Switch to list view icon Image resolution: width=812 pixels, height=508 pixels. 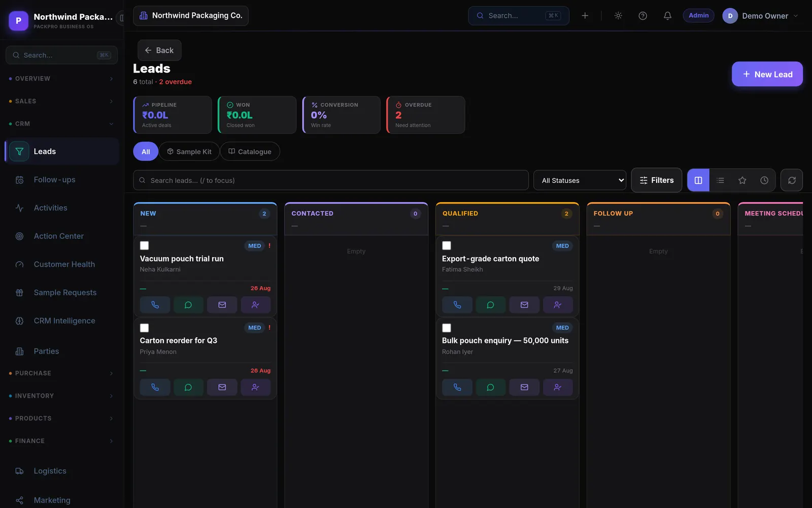(720, 180)
